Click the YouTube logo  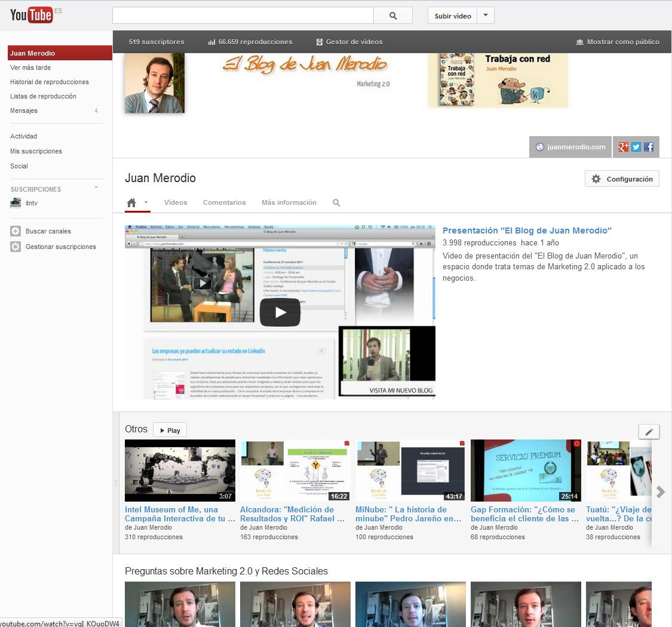point(31,15)
